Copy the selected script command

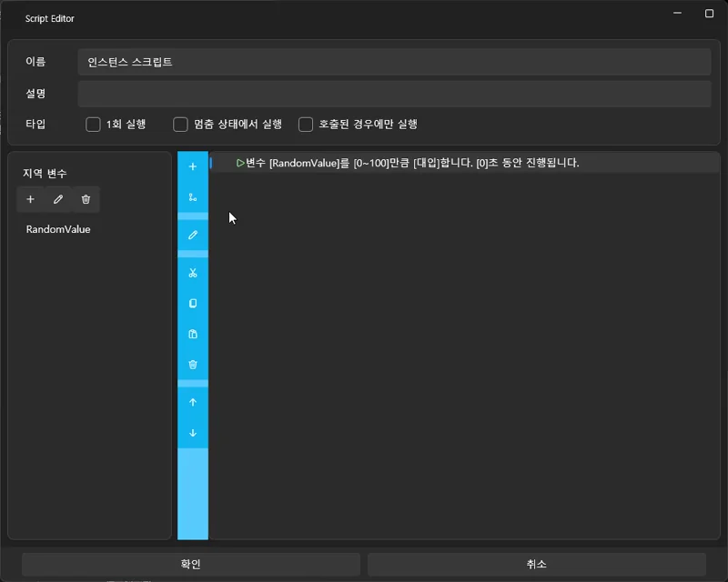click(193, 303)
